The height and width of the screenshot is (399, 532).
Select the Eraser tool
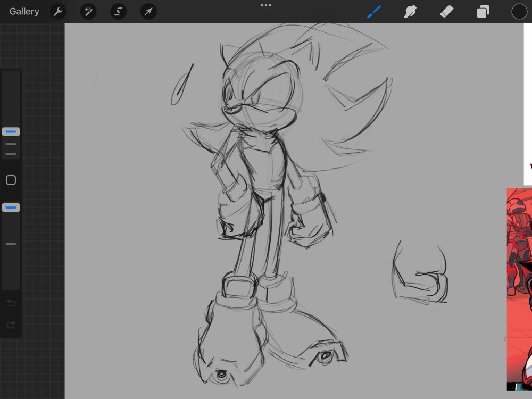pos(446,12)
